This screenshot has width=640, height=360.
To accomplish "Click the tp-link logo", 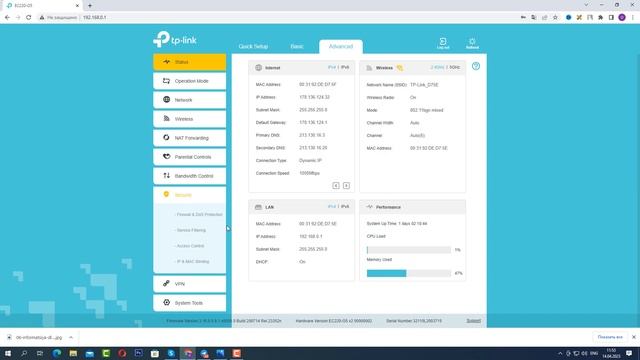I will pyautogui.click(x=175, y=40).
